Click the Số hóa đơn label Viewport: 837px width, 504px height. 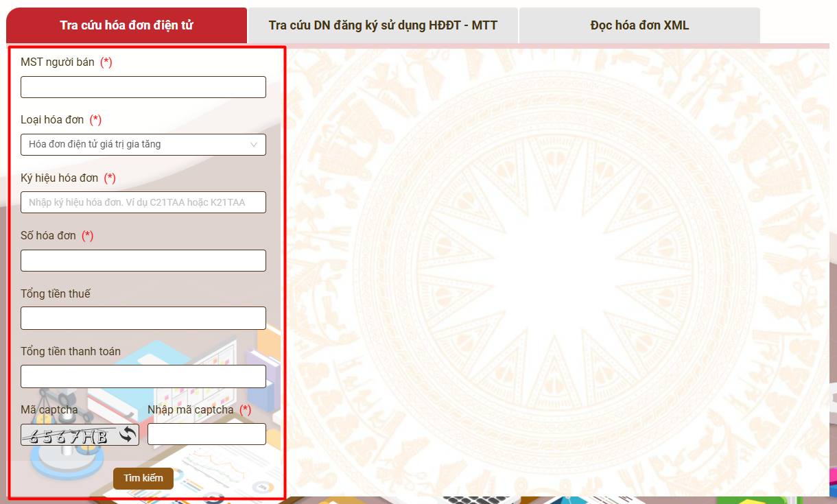click(x=48, y=236)
